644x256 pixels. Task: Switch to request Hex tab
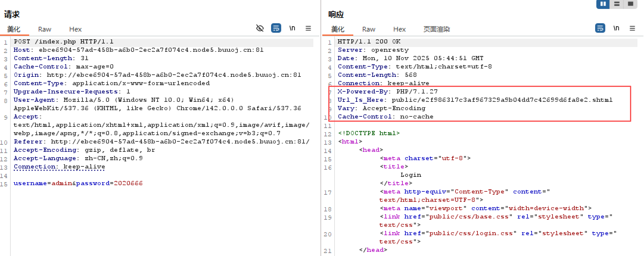point(75,29)
